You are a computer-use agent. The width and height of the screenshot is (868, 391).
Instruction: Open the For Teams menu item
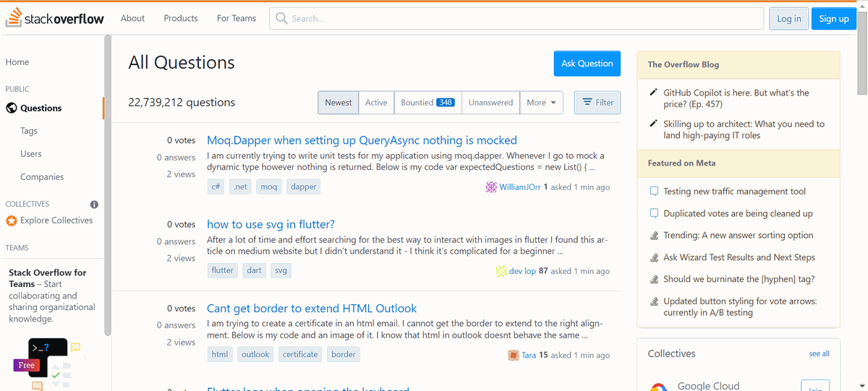click(x=237, y=18)
